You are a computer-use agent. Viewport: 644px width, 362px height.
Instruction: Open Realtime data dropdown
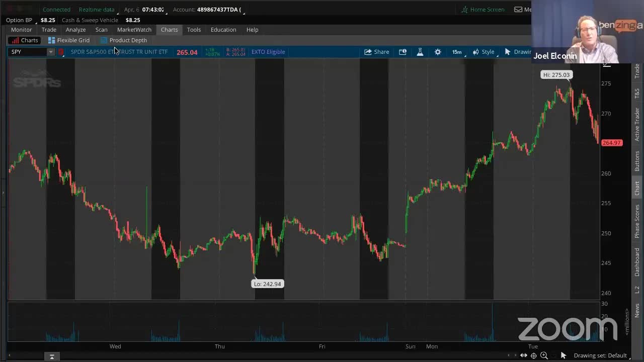tap(98, 10)
